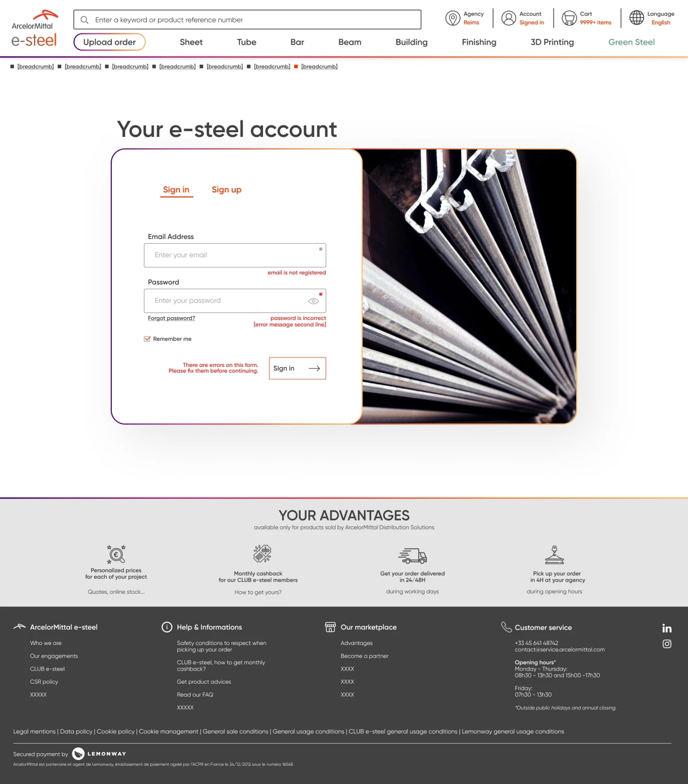Screen dimensions: 688x784
Task: Open the Bar menu
Action: click(297, 42)
